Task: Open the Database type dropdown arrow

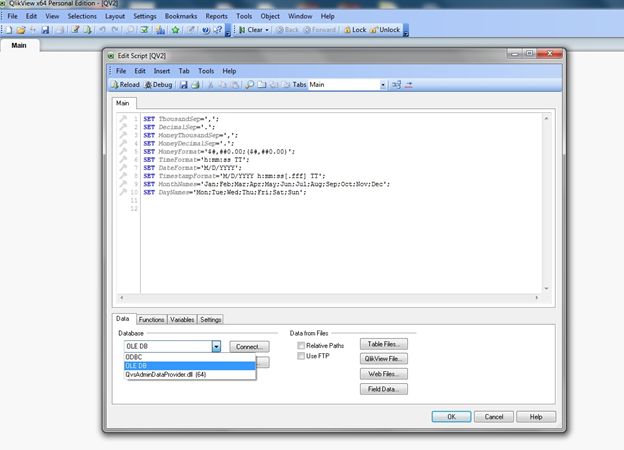Action: [216, 347]
